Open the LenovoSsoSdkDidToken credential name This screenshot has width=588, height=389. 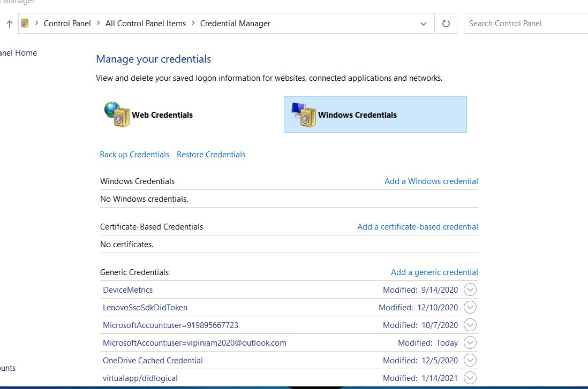(145, 307)
